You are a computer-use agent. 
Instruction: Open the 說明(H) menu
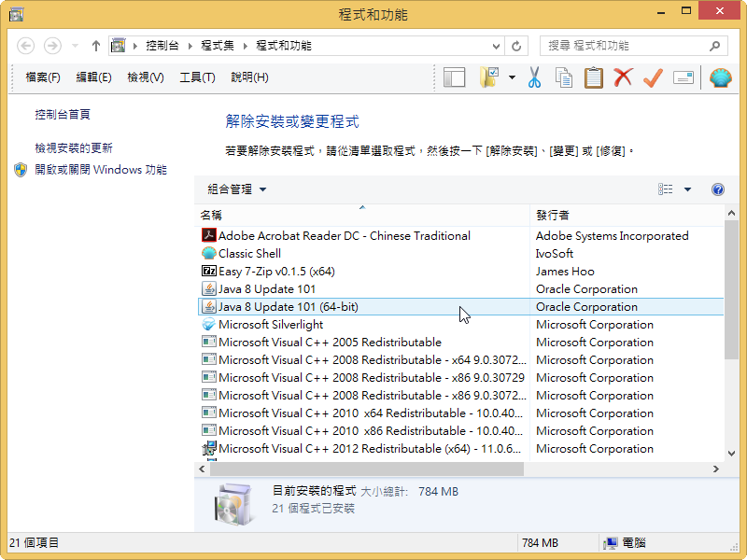point(249,77)
